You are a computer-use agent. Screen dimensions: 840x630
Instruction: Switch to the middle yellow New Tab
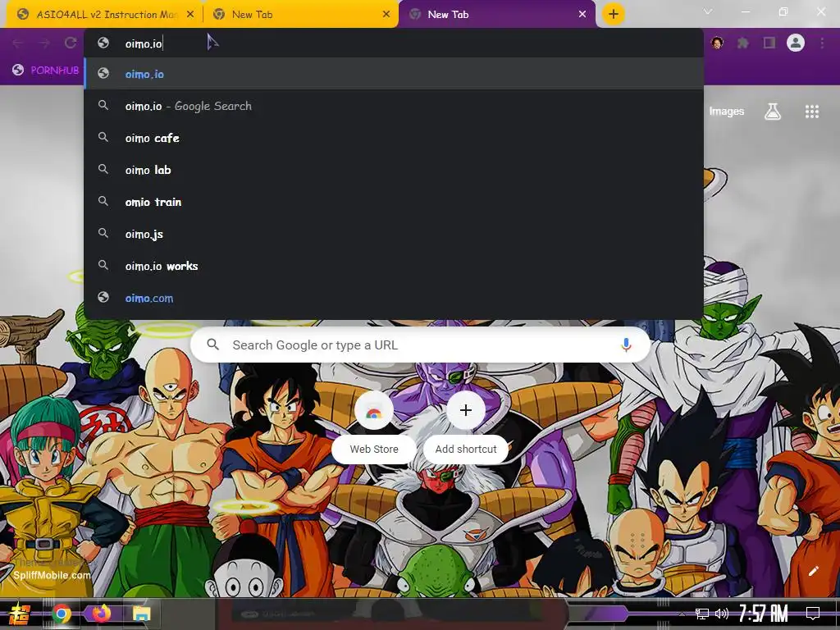[300, 15]
